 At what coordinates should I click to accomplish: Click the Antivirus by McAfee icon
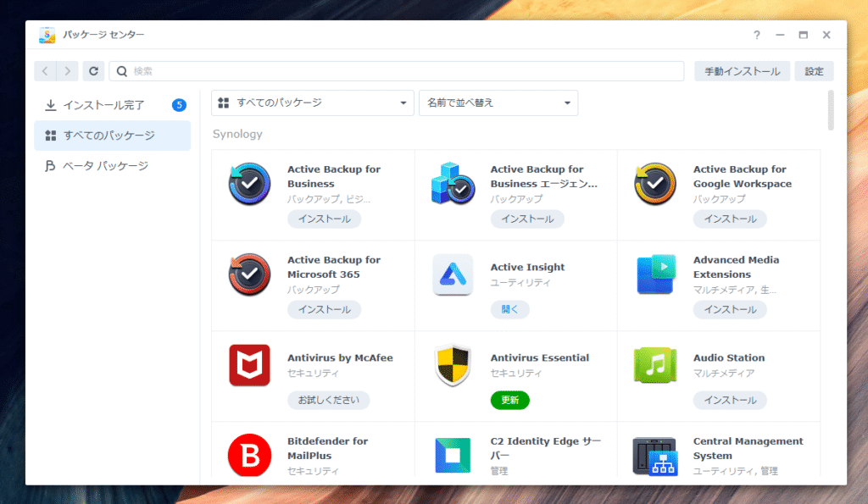[250, 365]
